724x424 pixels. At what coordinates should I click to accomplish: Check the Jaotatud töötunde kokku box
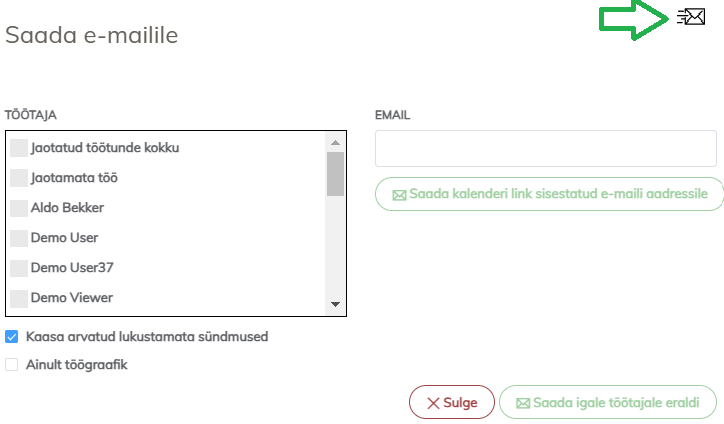(19, 148)
